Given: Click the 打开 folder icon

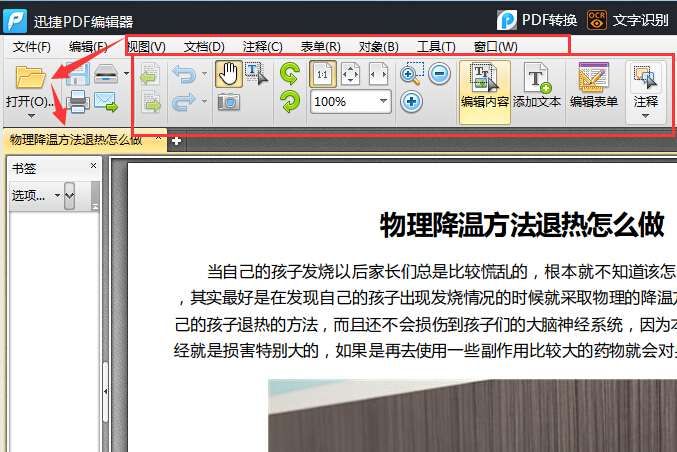Looking at the screenshot, I should pos(30,77).
